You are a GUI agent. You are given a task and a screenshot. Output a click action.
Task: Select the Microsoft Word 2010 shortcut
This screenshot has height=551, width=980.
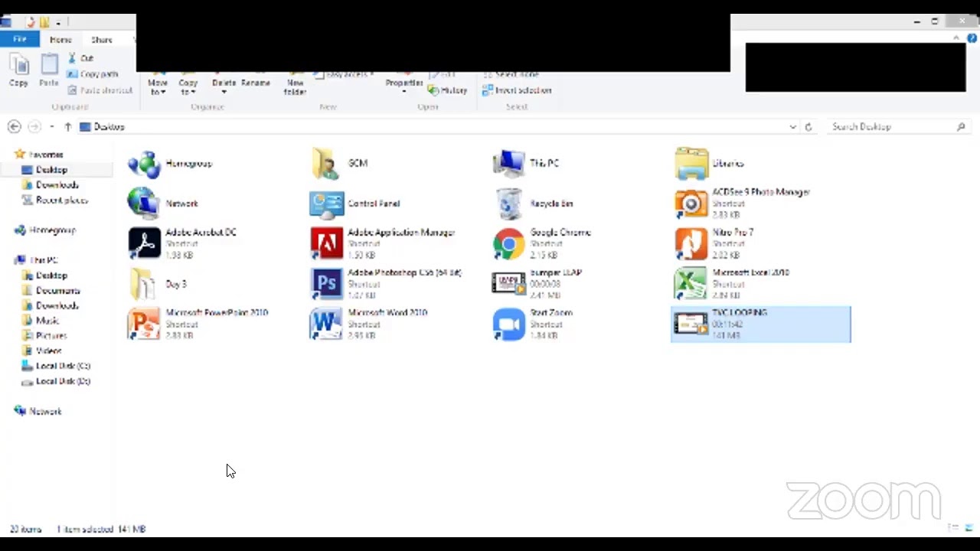tap(369, 324)
